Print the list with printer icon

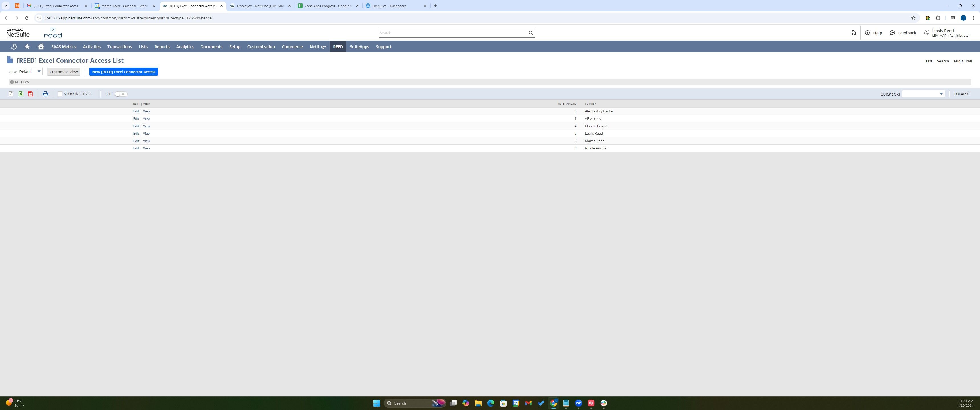(45, 94)
